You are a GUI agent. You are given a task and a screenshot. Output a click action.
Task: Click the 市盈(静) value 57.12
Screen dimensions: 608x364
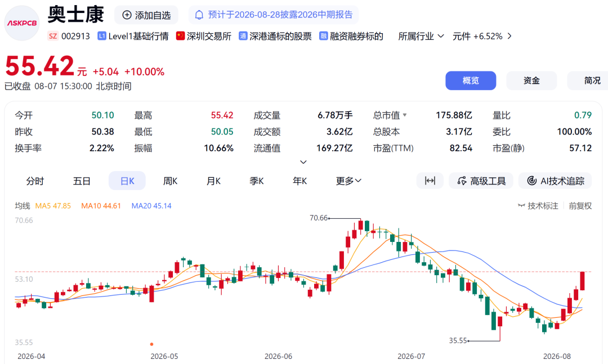580,148
